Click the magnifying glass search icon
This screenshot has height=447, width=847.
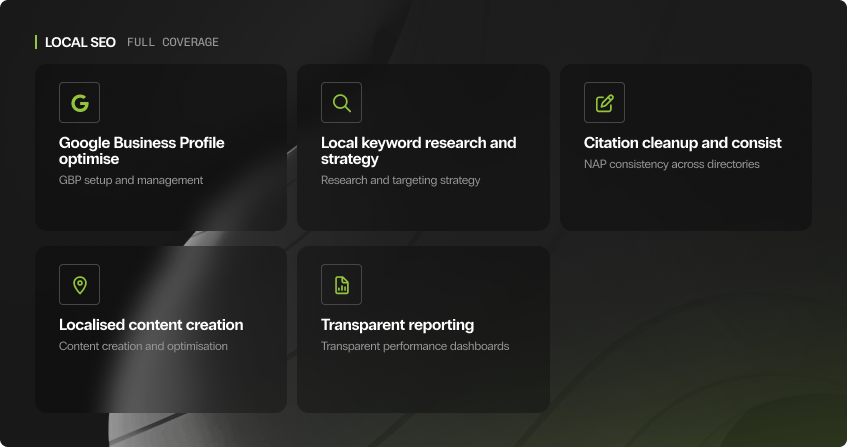tap(341, 103)
